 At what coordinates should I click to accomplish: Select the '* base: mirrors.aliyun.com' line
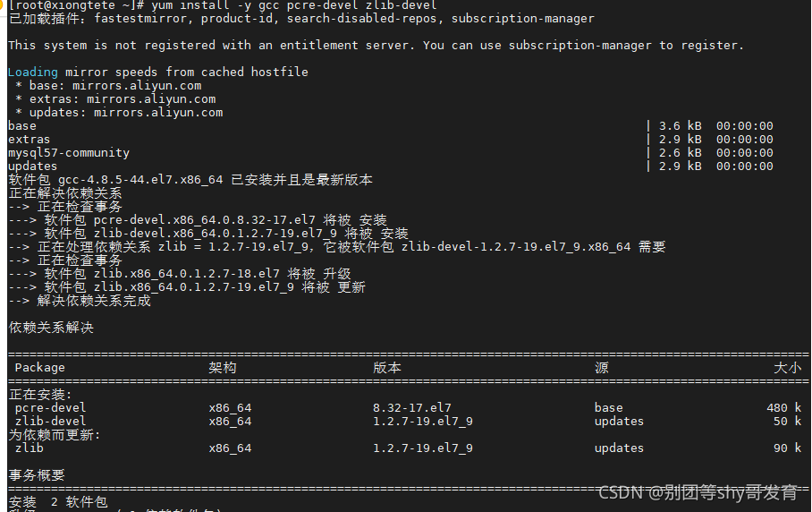coord(108,86)
